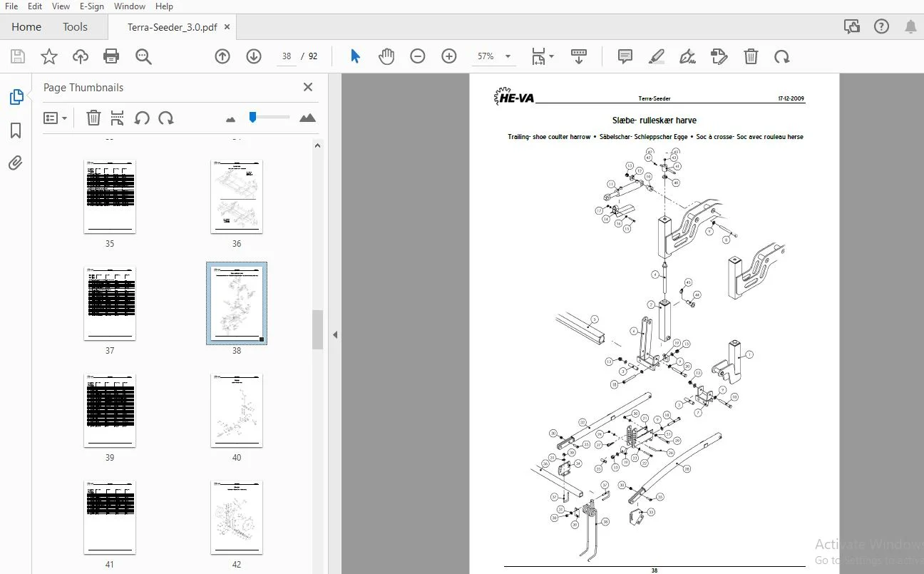Reduce thumbnail size mountain icon

coord(230,119)
